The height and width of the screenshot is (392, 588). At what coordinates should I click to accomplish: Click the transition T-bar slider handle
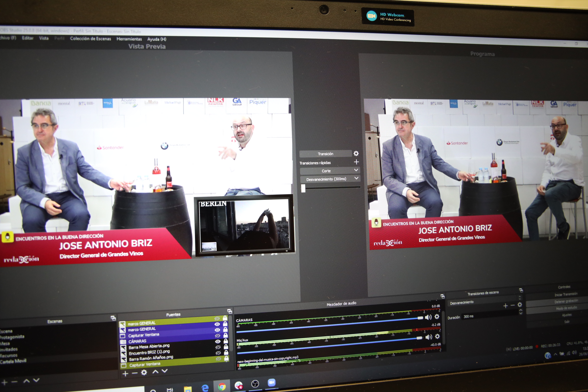(303, 188)
